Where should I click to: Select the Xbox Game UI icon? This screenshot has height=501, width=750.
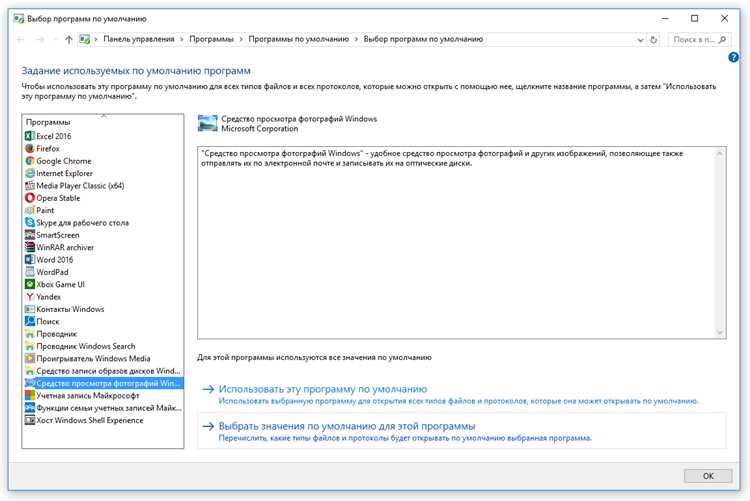[x=30, y=284]
